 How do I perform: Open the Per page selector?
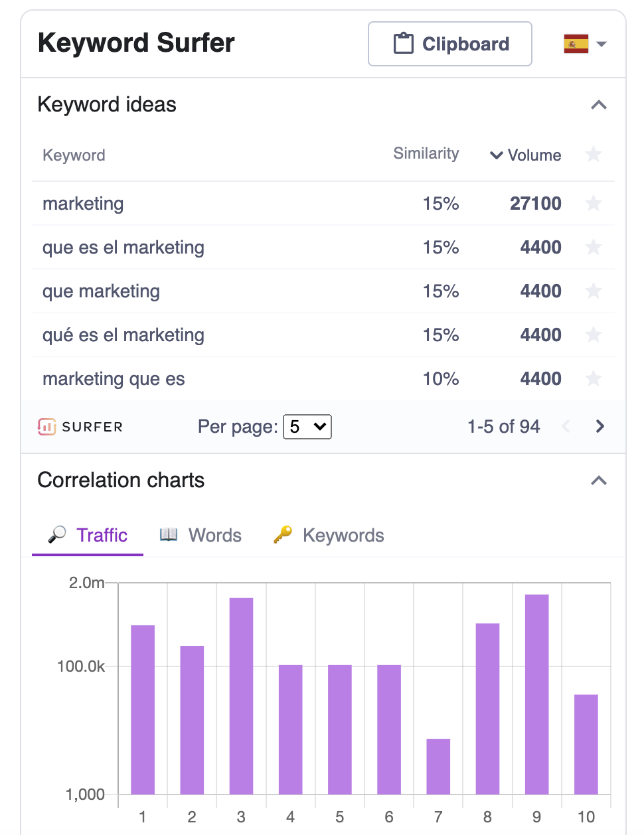[x=307, y=426]
